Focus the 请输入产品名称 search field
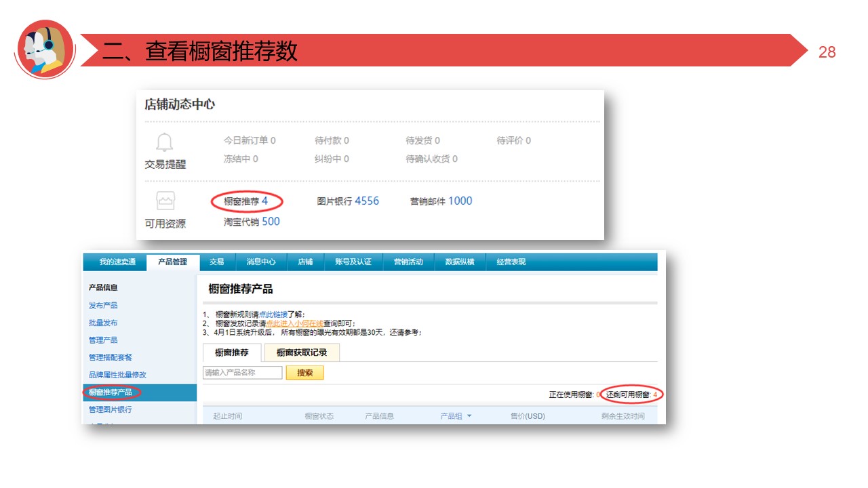This screenshot has height=488, width=868. click(x=243, y=373)
